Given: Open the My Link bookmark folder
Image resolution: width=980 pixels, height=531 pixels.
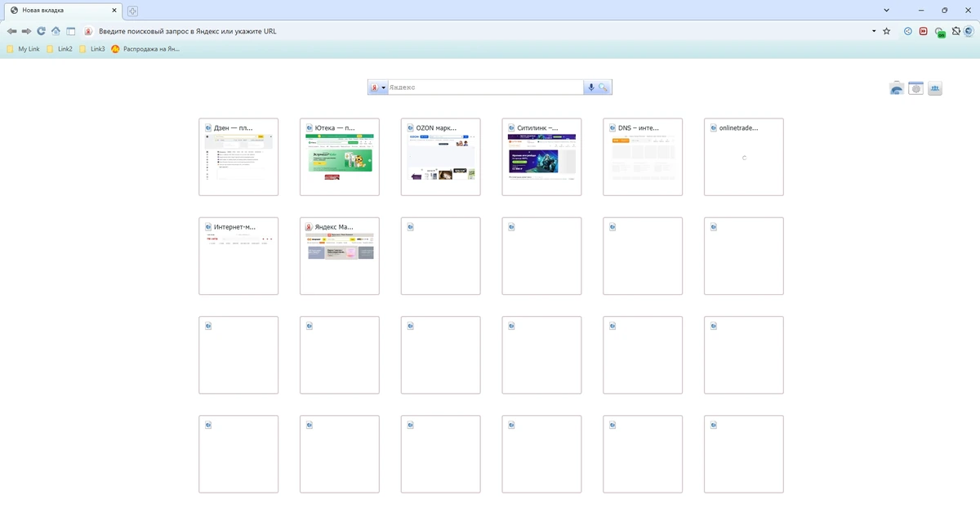Looking at the screenshot, I should pos(23,49).
